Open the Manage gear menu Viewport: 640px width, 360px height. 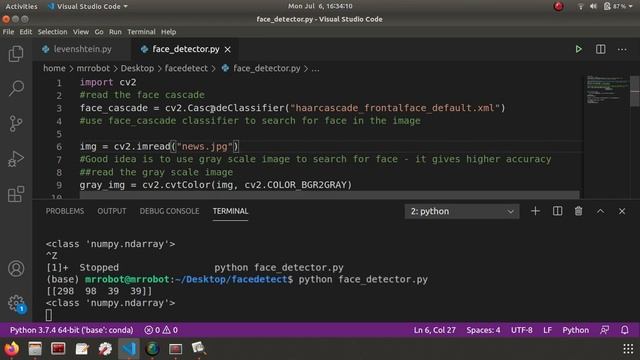[16, 303]
